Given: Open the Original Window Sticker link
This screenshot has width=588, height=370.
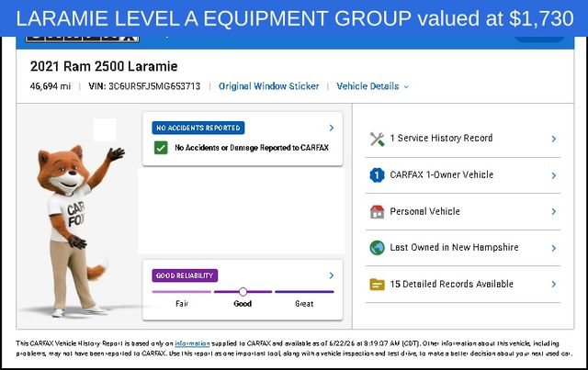Looking at the screenshot, I should [268, 86].
